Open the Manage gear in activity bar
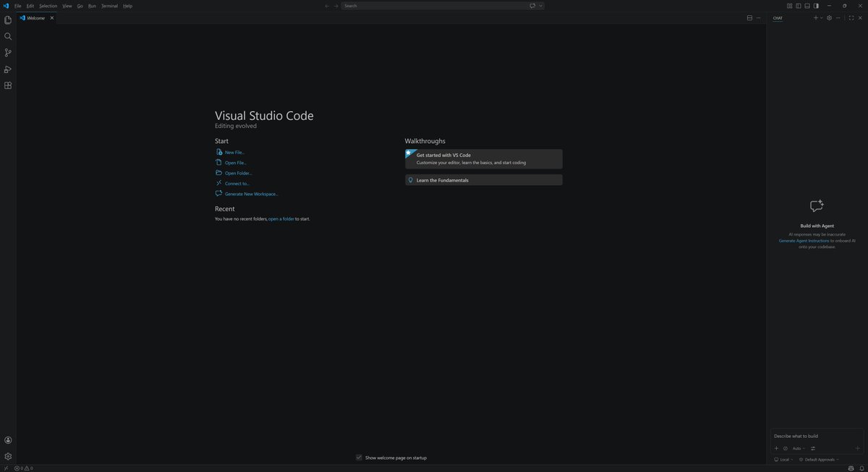Screen dimensions: 868x472 tap(8, 456)
